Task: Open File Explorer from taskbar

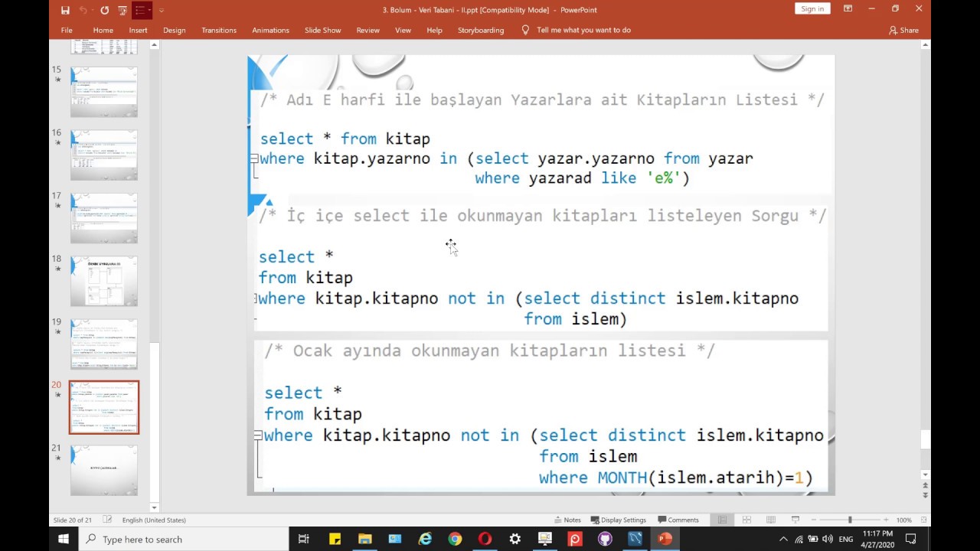Action: click(x=364, y=540)
